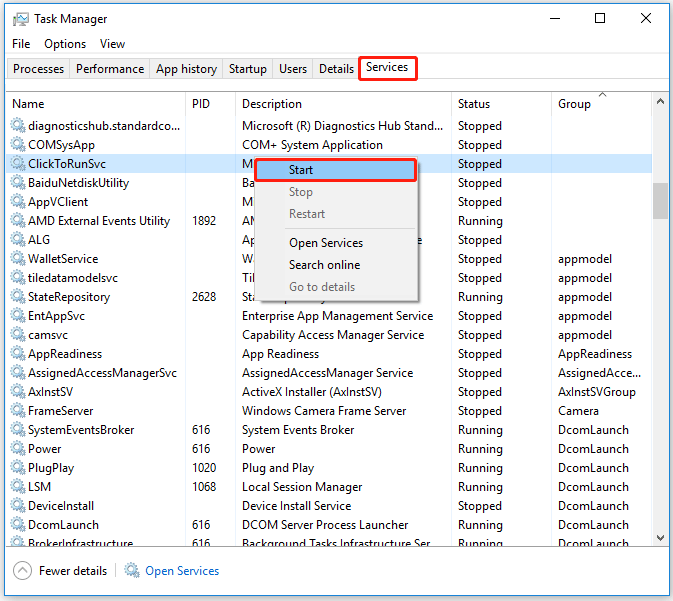The width and height of the screenshot is (673, 601).
Task: Sort by the Status column header
Action: point(501,104)
